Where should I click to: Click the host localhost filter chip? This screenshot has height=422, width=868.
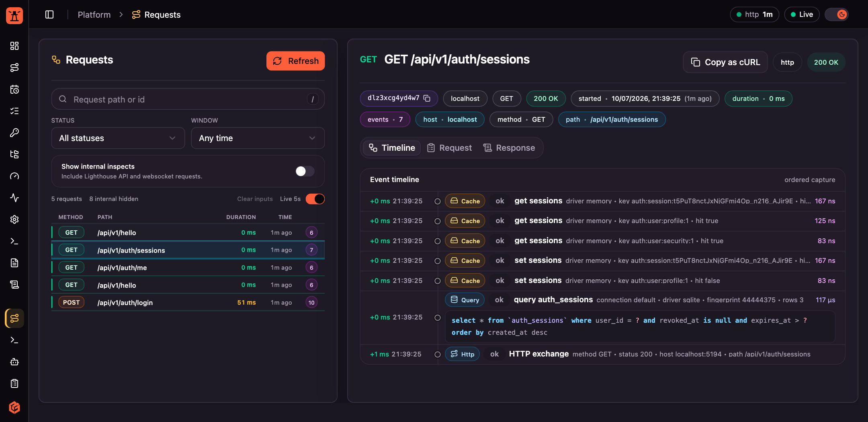[450, 119]
